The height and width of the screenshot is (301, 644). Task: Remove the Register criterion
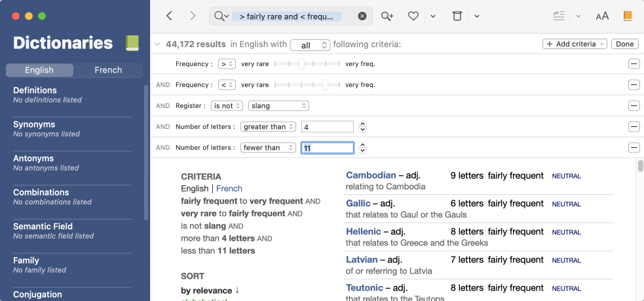pos(634,106)
